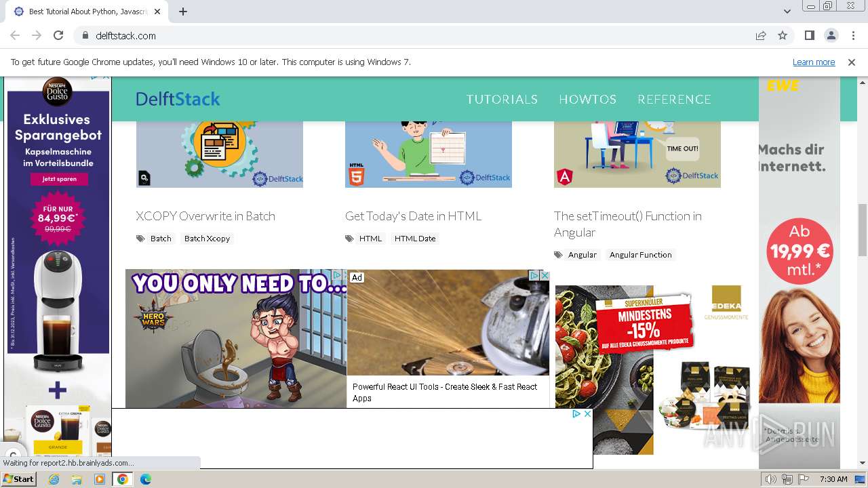Select the Angular tag
The height and width of the screenshot is (488, 868).
(x=583, y=255)
